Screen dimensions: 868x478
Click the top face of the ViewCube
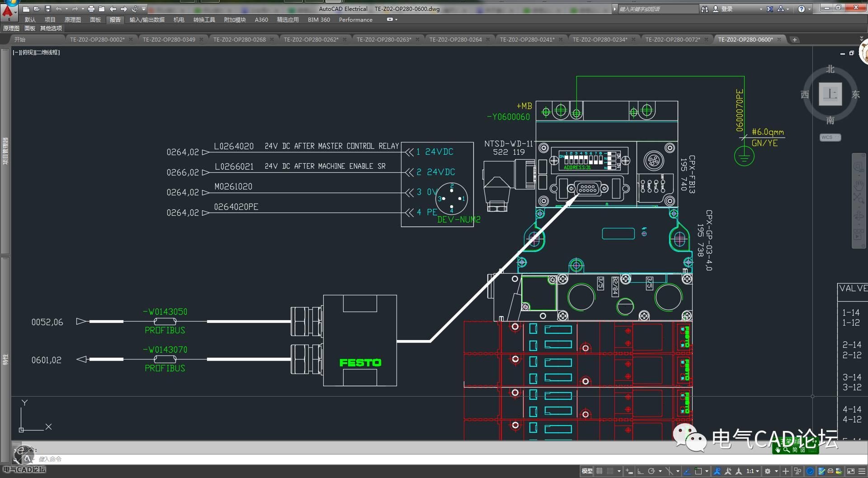[830, 94]
